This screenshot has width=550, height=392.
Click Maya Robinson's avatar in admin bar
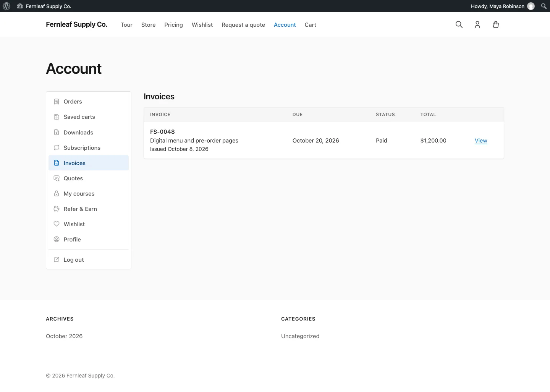pyautogui.click(x=531, y=6)
